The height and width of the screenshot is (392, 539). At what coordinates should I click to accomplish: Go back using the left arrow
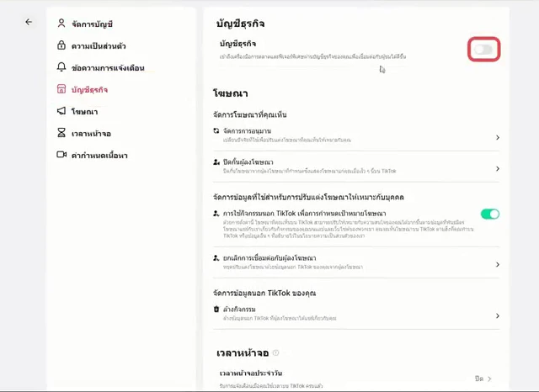tap(29, 23)
